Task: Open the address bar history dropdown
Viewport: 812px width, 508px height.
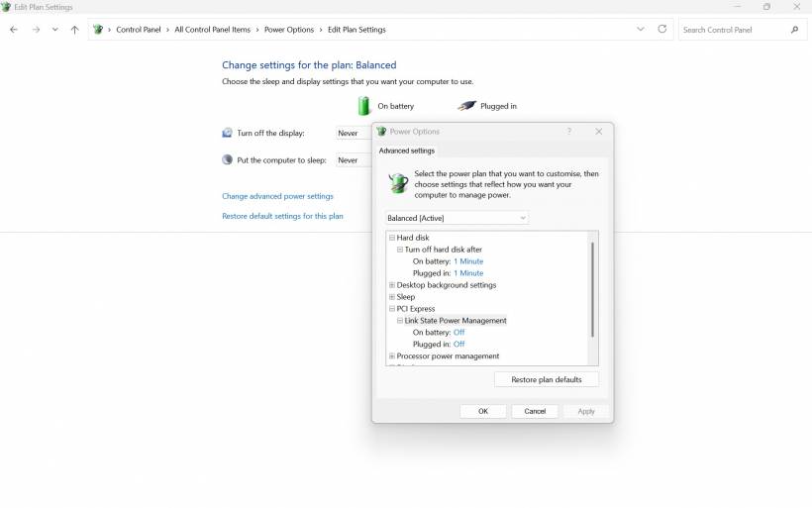Action: point(641,30)
